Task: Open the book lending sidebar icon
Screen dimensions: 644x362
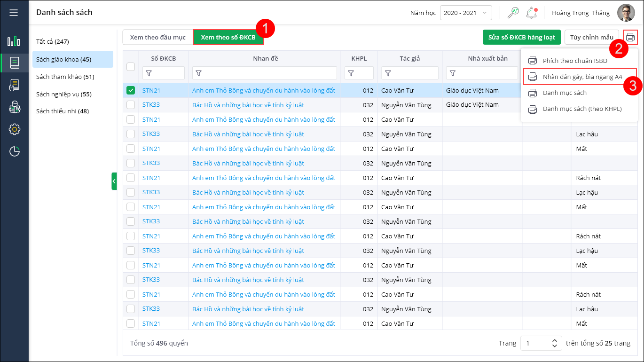Action: (15, 85)
